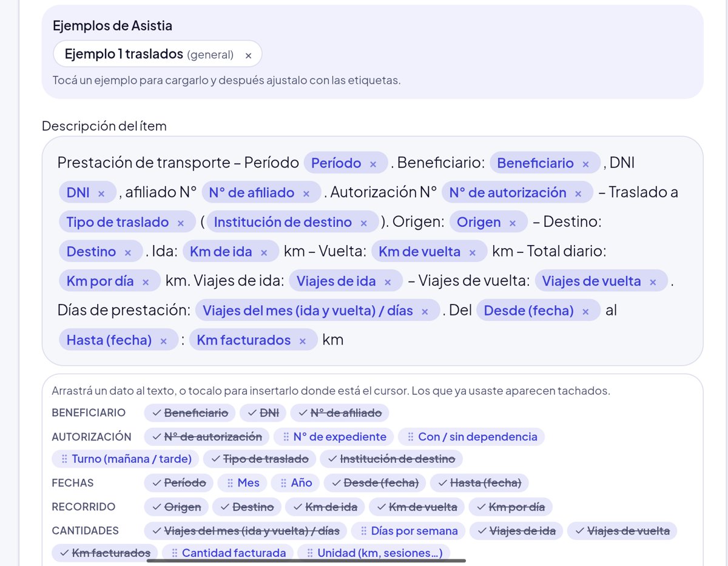Image resolution: width=728 pixels, height=566 pixels.
Task: Remove the Km de vuelta description tag
Action: coord(473,252)
